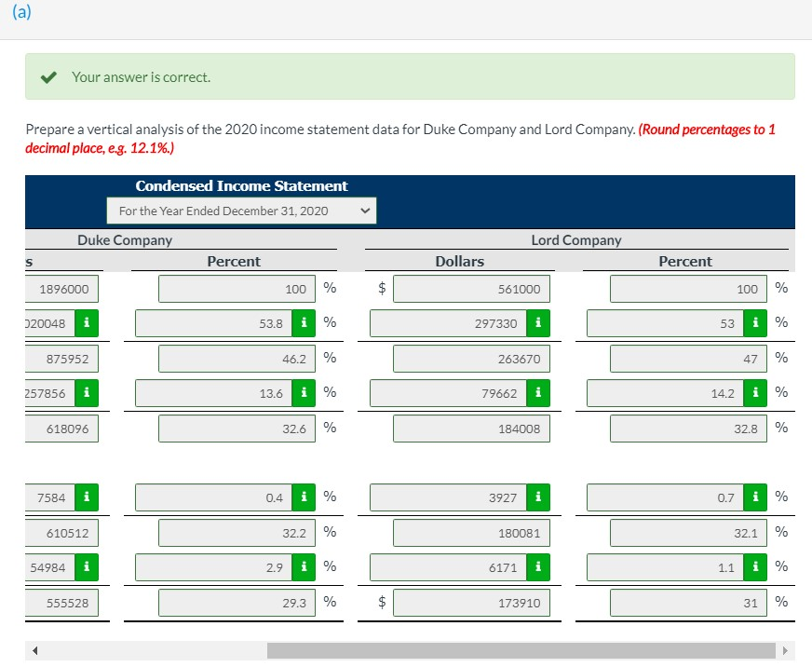Click the info icon beside Lord's 14.2 percent
Viewport: 812px width, 667px height.
click(x=755, y=392)
